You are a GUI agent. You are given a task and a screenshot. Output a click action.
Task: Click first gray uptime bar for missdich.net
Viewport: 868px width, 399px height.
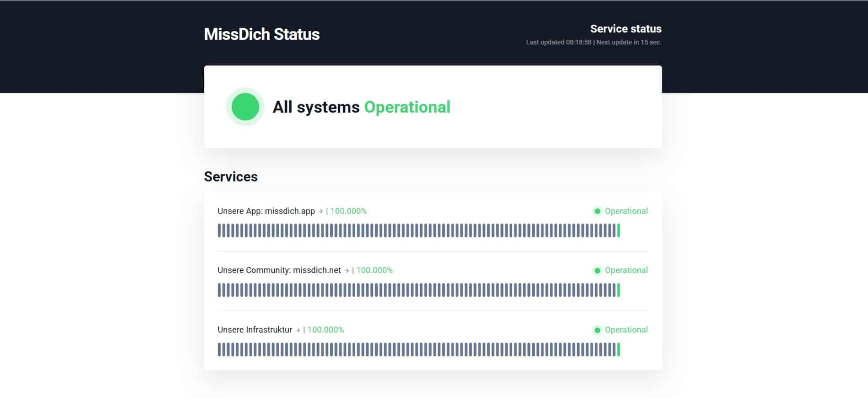[x=219, y=290]
